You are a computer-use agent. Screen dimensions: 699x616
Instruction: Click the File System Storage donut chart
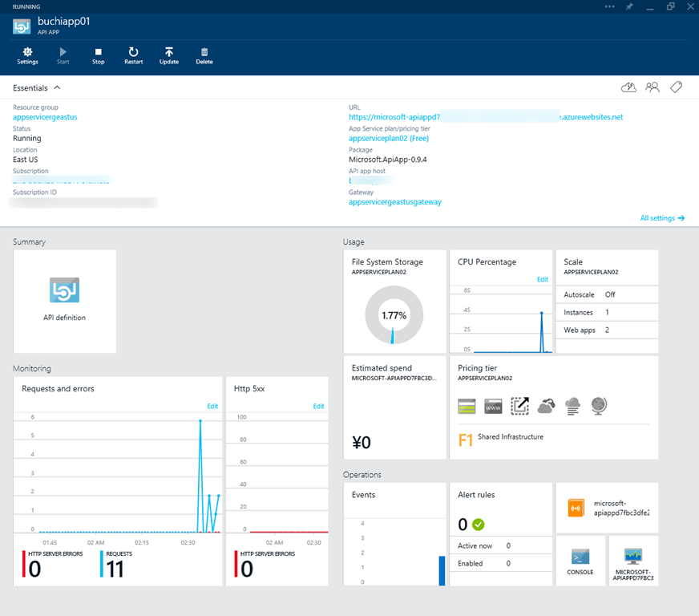click(x=392, y=315)
